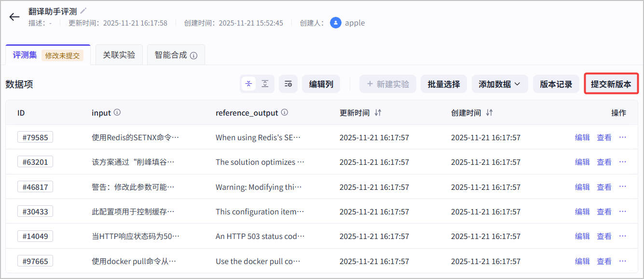
Task: Click 编辑 link for row #46817
Action: tap(582, 187)
